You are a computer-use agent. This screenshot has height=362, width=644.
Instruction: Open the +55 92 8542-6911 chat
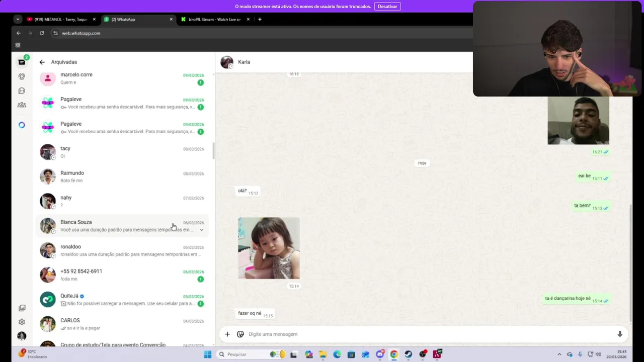click(x=122, y=275)
